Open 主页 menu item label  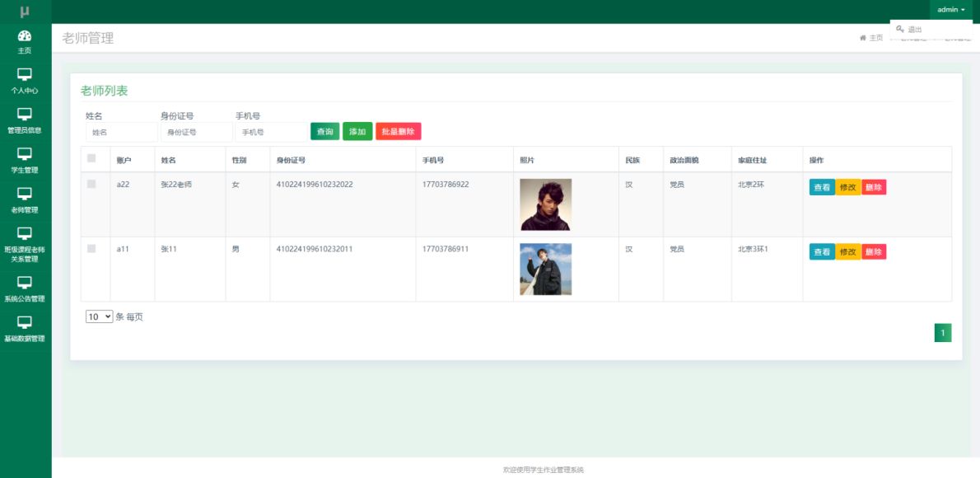pyautogui.click(x=25, y=50)
